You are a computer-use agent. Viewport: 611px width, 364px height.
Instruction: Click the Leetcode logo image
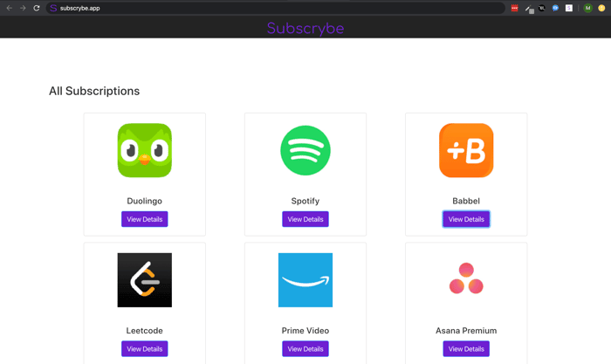[x=145, y=280]
